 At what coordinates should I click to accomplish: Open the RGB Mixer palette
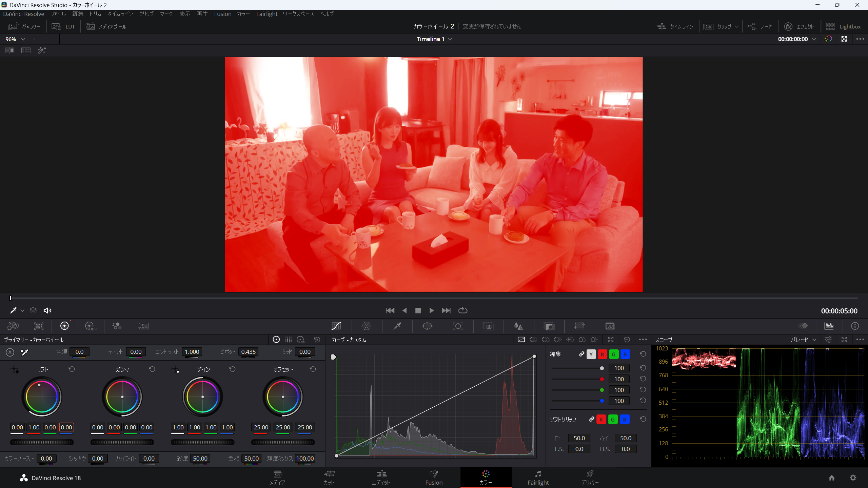pos(117,326)
